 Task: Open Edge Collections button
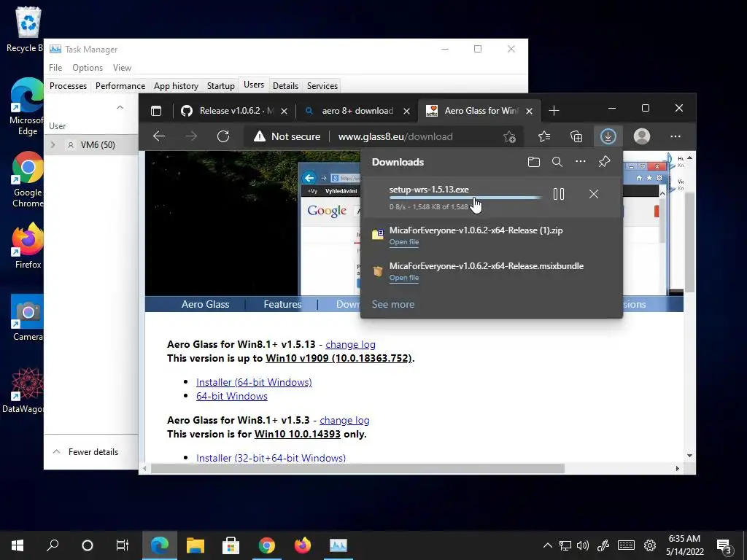pyautogui.click(x=576, y=136)
